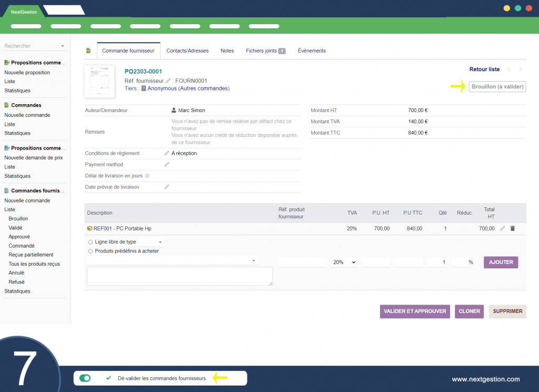
Task: Edit the REF001 product line pencil icon
Action: [x=502, y=228]
